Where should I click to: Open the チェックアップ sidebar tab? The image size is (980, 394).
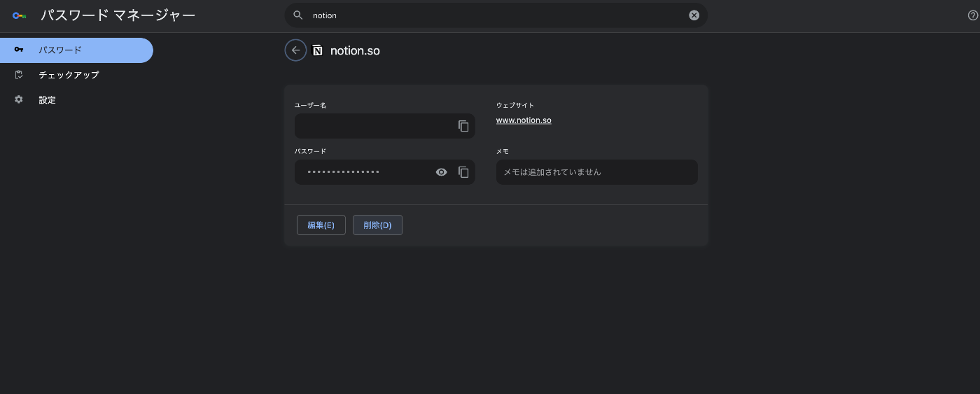[76, 75]
